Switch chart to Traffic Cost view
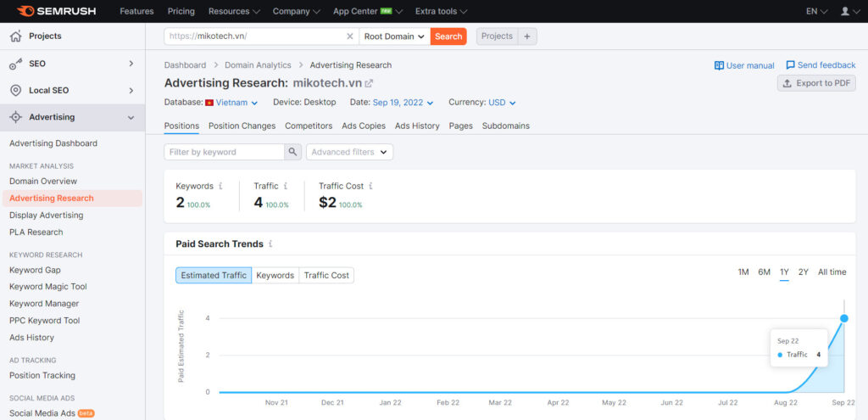Screen dimensions: 868x420 (x=326, y=276)
